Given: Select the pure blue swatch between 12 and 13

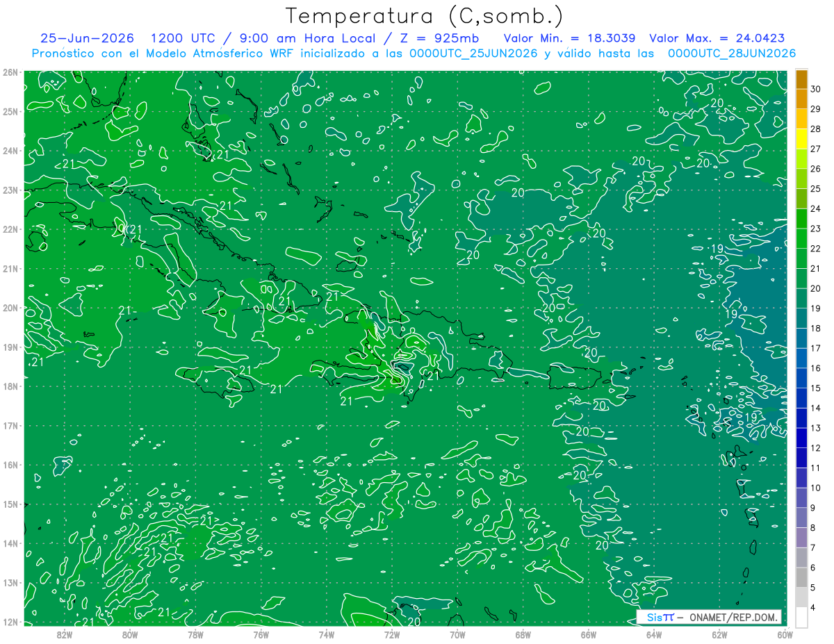Looking at the screenshot, I should [x=801, y=438].
